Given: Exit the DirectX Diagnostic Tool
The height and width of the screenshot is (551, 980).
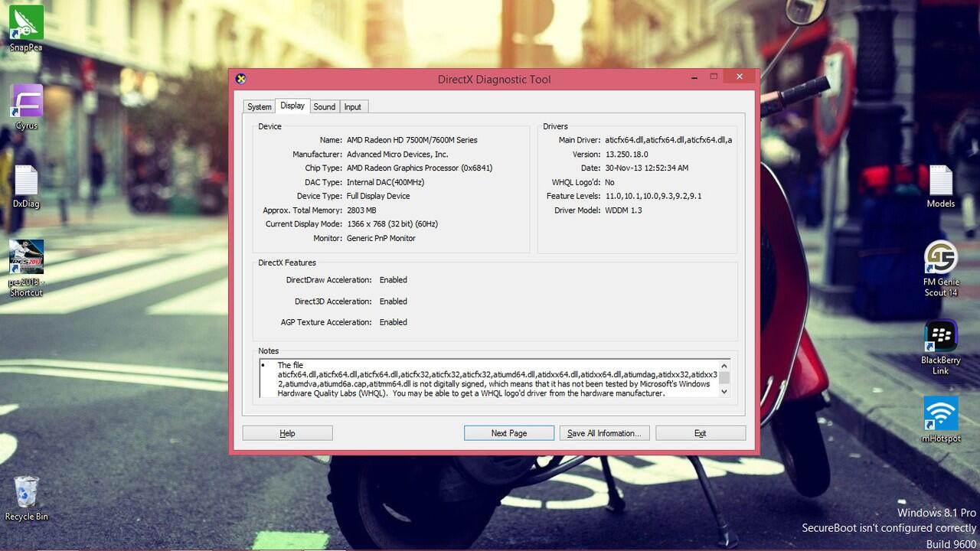Looking at the screenshot, I should point(701,433).
